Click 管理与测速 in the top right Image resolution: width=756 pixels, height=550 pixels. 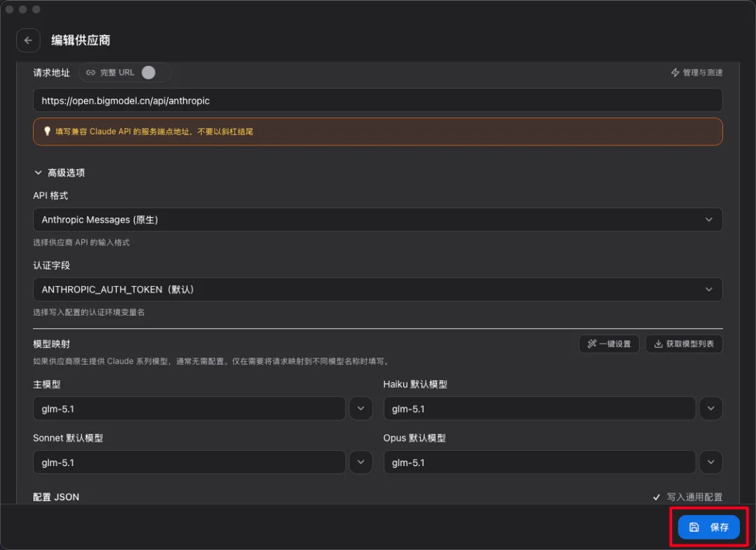pyautogui.click(x=700, y=72)
